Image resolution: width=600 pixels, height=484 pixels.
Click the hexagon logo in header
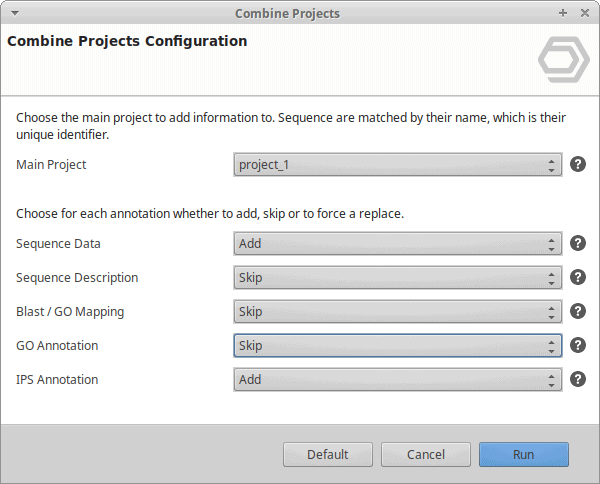[564, 59]
